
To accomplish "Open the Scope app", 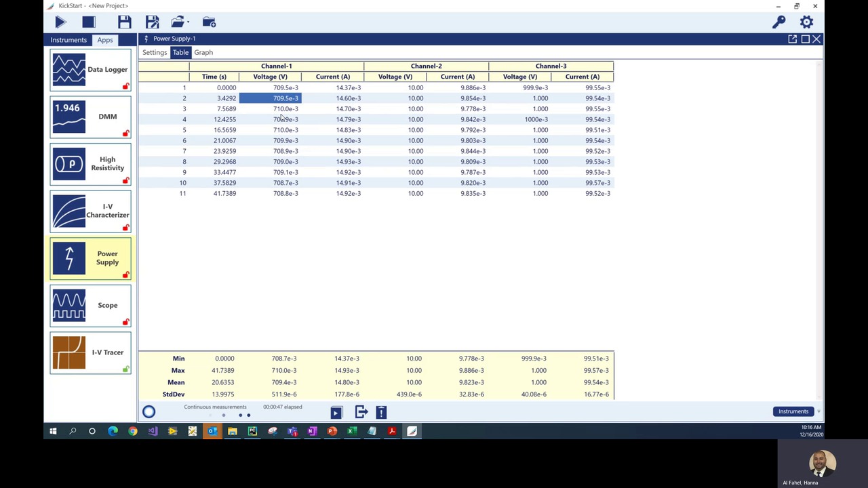I will (x=90, y=305).
